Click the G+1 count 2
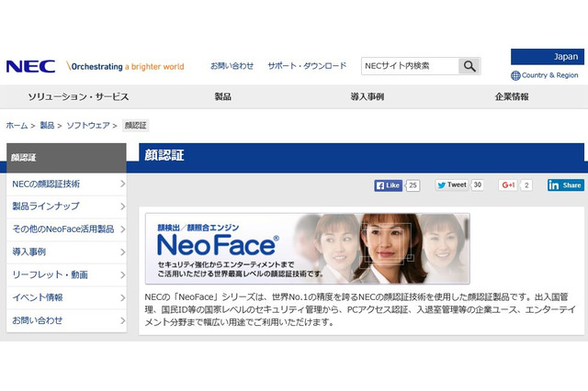588x391 pixels. 526,185
